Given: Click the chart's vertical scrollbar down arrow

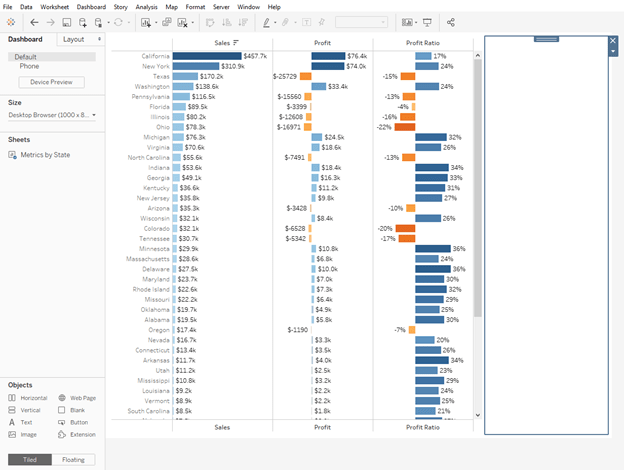Looking at the screenshot, I should pyautogui.click(x=477, y=414).
